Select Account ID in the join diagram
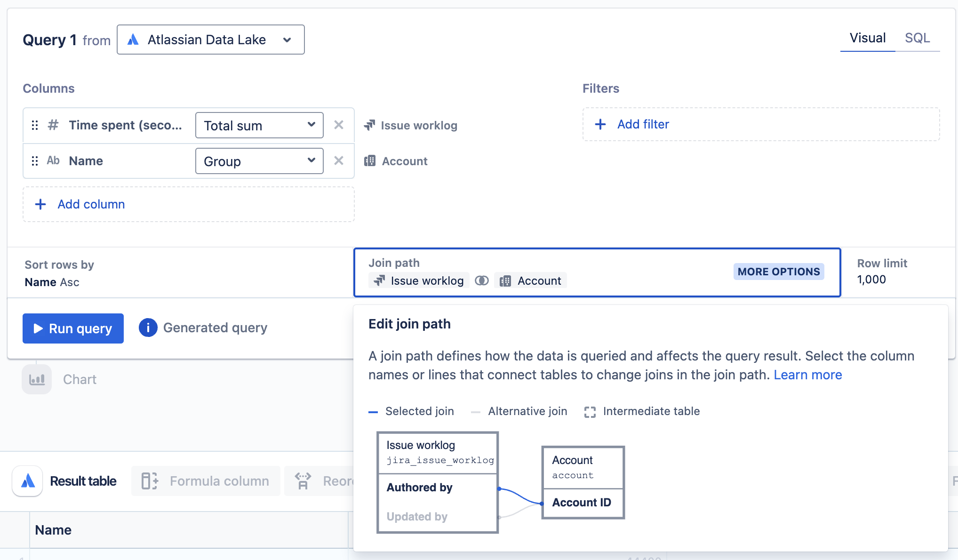Screen dimensions: 958x560 click(583, 502)
